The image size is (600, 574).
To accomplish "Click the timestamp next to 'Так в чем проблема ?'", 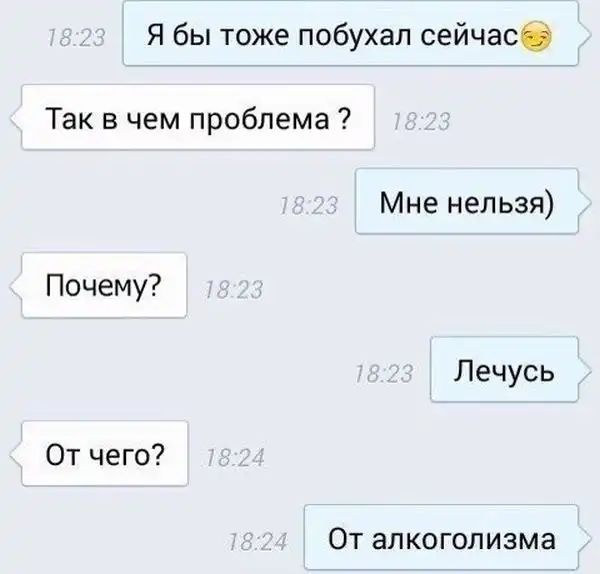I will [421, 122].
